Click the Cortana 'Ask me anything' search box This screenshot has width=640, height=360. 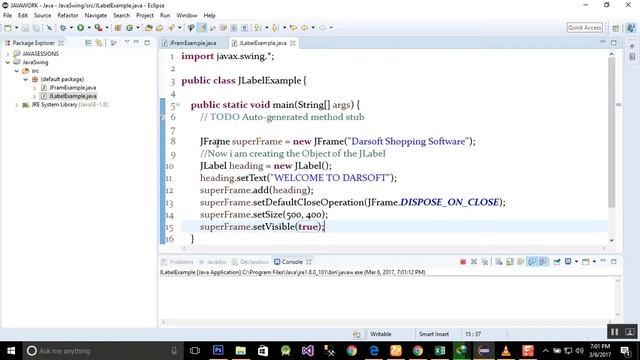(x=102, y=351)
